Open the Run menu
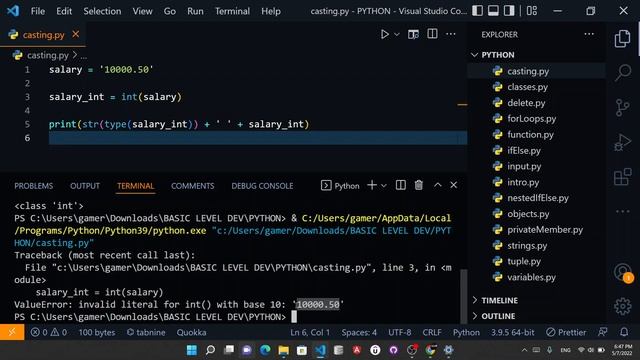640x360 pixels. (195, 11)
